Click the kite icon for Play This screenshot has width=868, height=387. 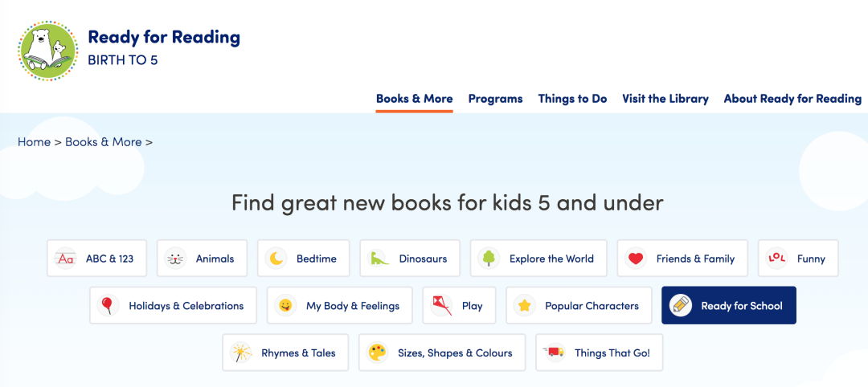442,305
